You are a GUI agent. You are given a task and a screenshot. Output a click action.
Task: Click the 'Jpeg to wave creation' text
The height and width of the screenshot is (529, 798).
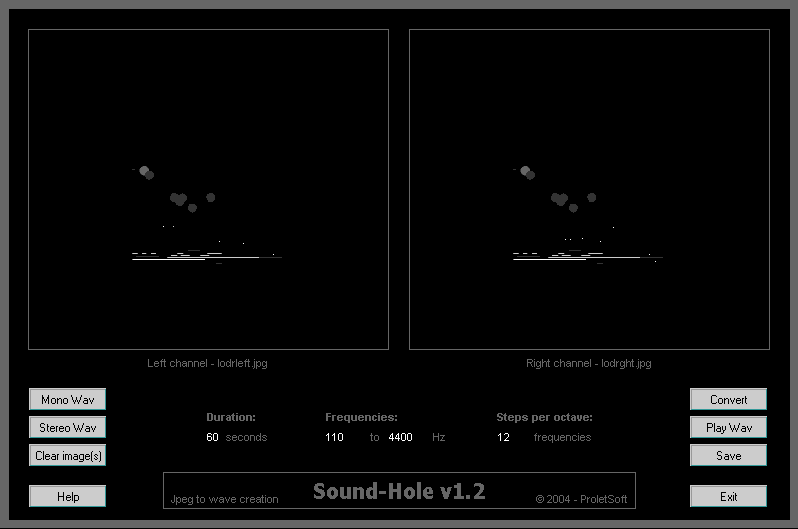pyautogui.click(x=224, y=499)
